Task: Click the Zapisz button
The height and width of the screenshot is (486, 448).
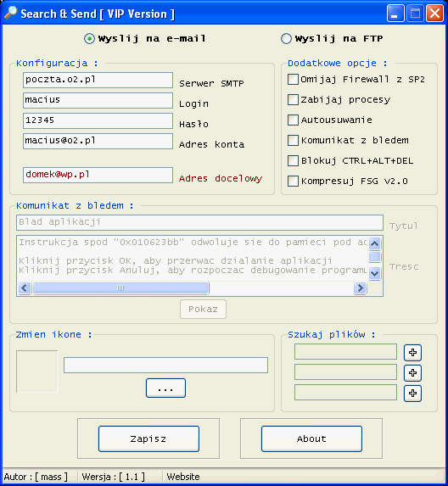Action: point(148,439)
